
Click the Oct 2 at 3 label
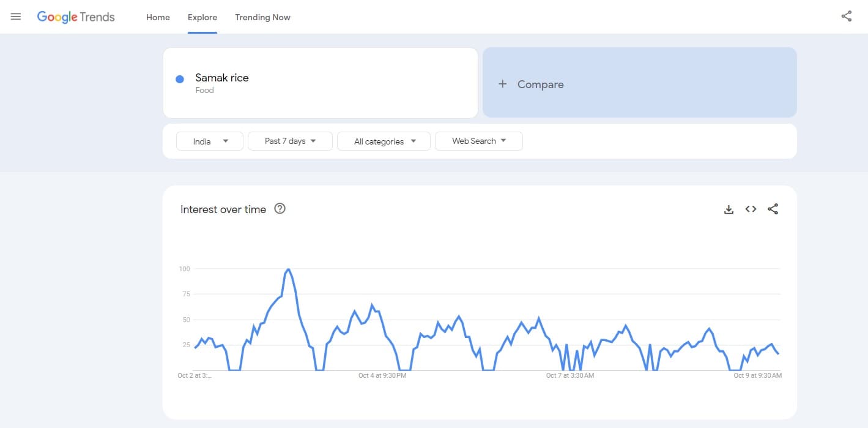click(x=195, y=375)
